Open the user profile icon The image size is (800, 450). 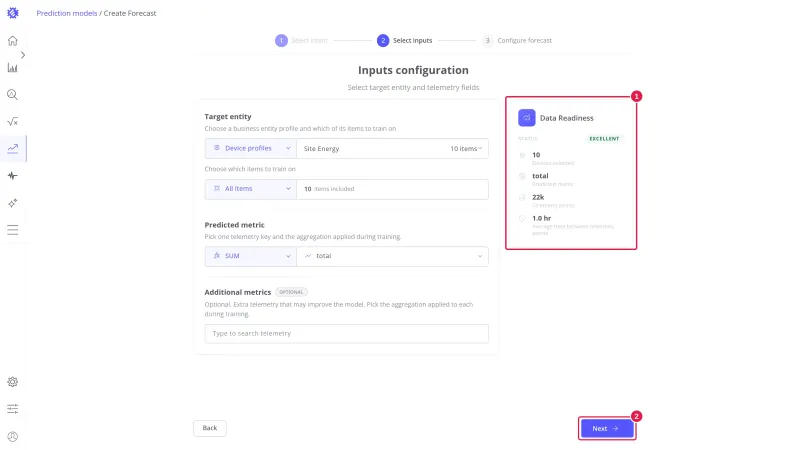click(x=13, y=436)
